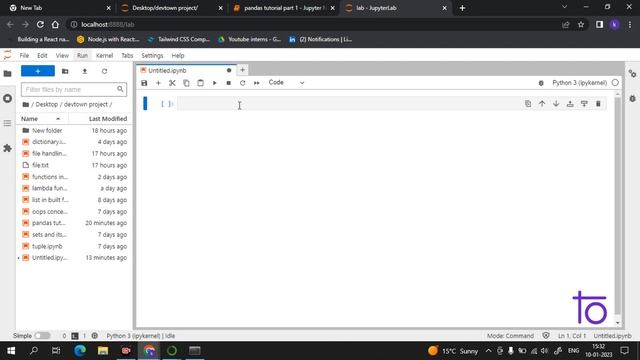This screenshot has height=360, width=640.
Task: Insert a cell above via cell toolbar icon
Action: (x=570, y=104)
